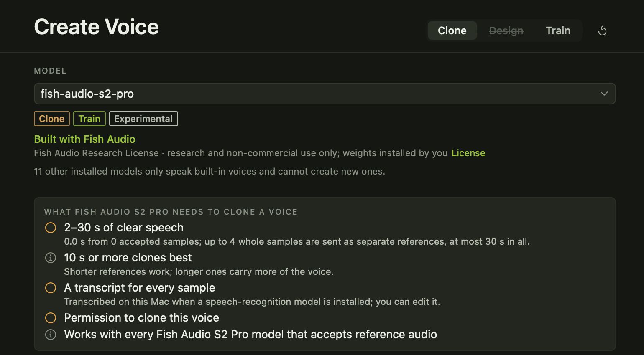Click the Fish Audio Research License description text
Image resolution: width=644 pixels, height=355 pixels.
point(241,153)
